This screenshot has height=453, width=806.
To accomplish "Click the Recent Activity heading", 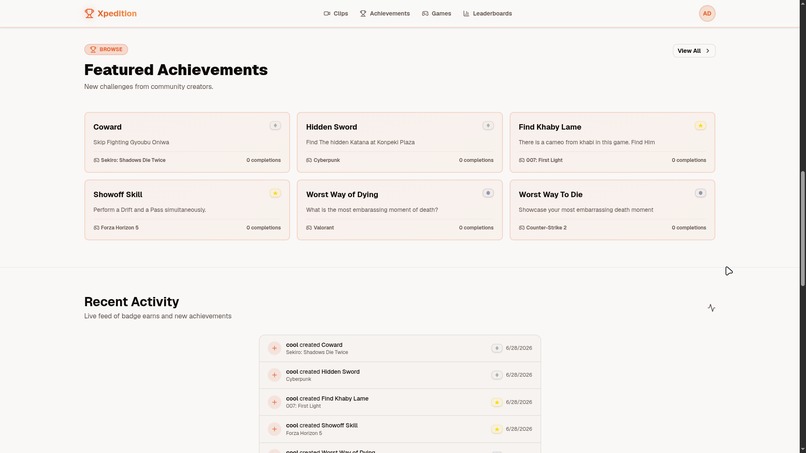I will (132, 301).
